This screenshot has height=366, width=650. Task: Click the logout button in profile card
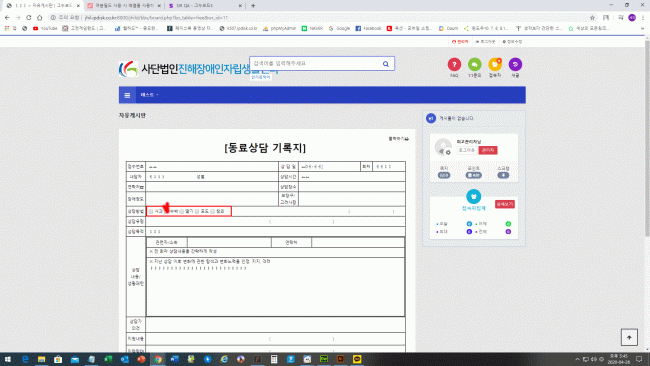(467, 150)
